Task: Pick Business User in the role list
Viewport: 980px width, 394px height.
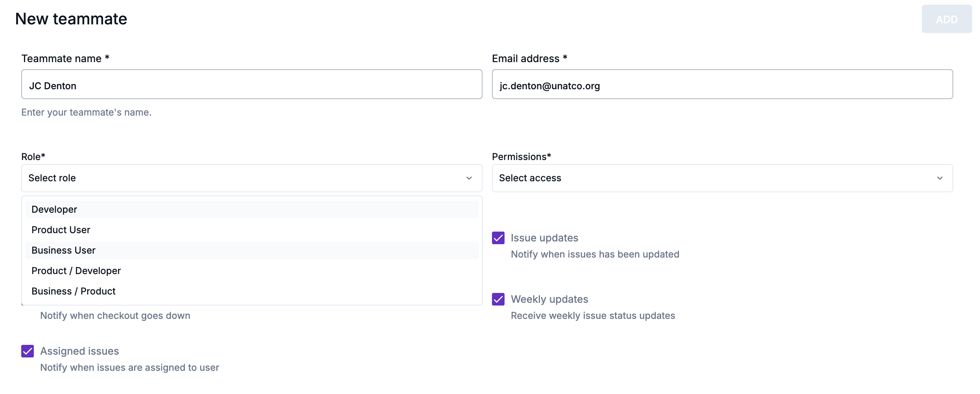Action: click(63, 250)
